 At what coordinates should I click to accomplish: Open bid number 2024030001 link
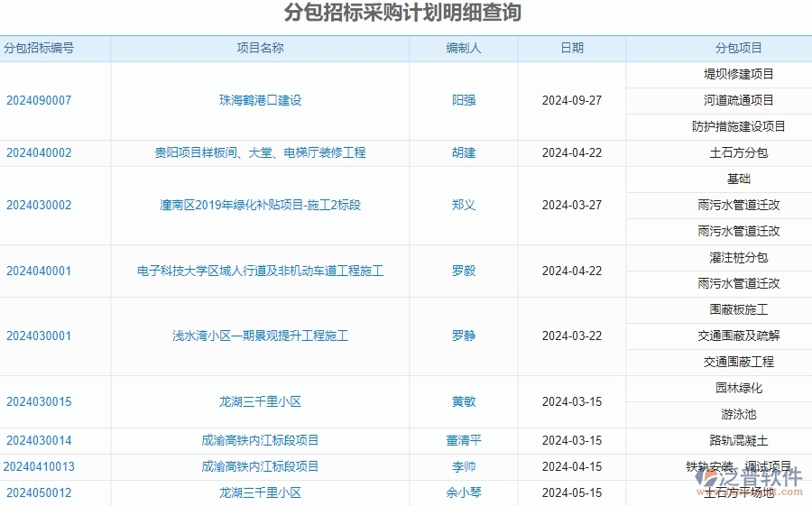pyautogui.click(x=39, y=336)
